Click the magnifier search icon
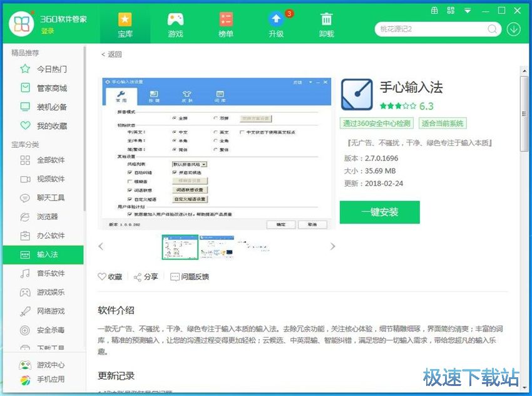This screenshot has width=532, height=396. point(493,29)
